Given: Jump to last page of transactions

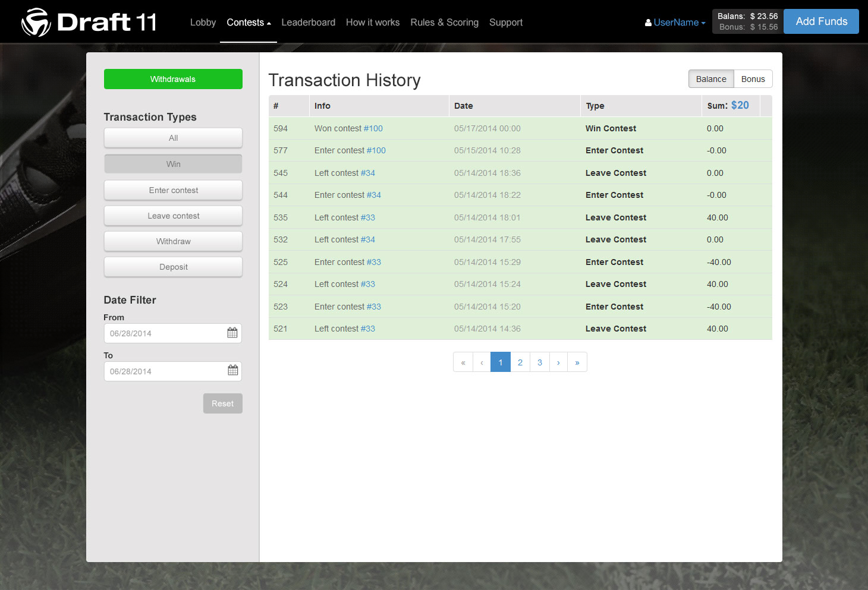Looking at the screenshot, I should (577, 362).
